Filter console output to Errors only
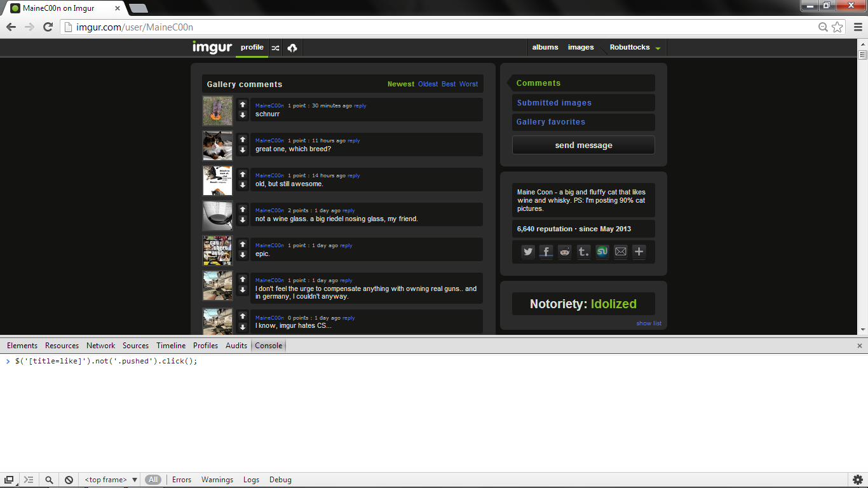868x488 pixels. pyautogui.click(x=182, y=480)
